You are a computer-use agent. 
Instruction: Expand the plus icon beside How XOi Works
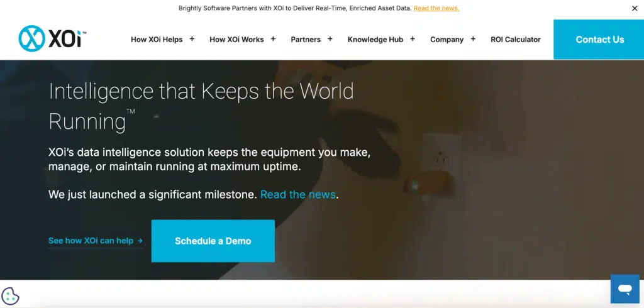[x=273, y=39]
